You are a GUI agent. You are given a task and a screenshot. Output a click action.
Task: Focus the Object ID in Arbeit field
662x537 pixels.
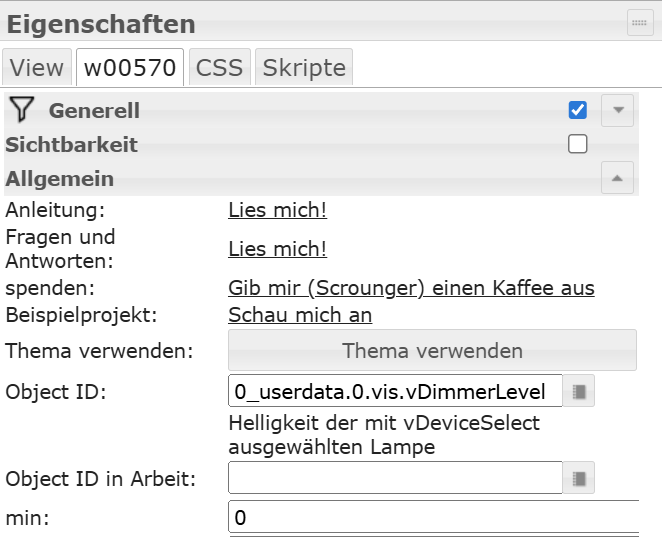395,478
